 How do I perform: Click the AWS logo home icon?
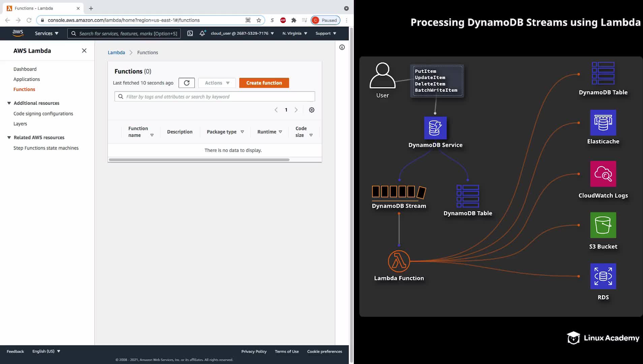point(18,33)
